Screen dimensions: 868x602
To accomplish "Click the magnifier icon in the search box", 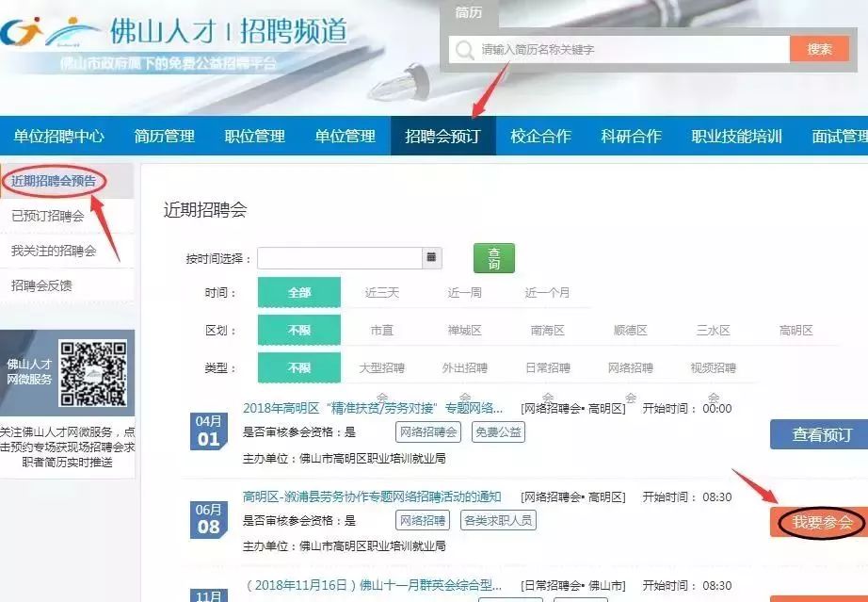I will click(464, 50).
